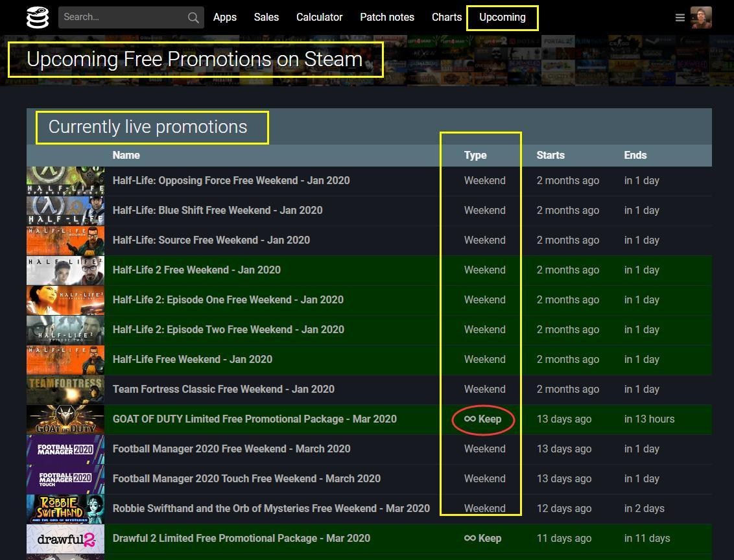Click the GOAT OF DUTY thumbnail

(65, 419)
